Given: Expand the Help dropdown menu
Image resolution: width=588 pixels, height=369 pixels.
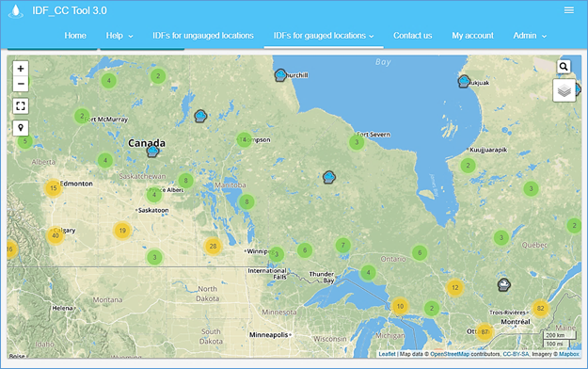Looking at the screenshot, I should pyautogui.click(x=119, y=36).
